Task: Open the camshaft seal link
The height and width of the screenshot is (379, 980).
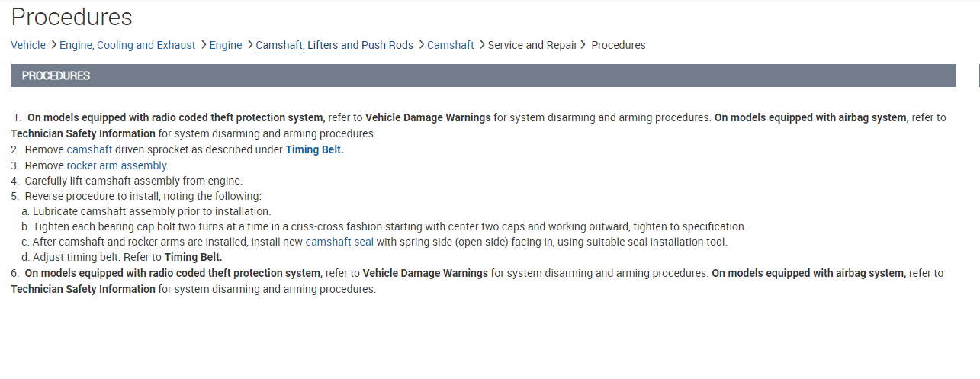Action: pos(340,242)
